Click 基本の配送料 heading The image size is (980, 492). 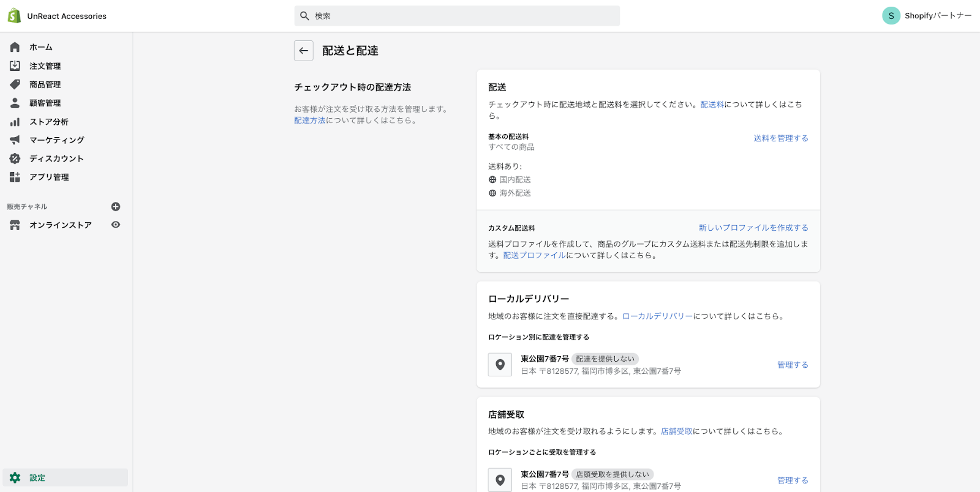click(x=508, y=137)
